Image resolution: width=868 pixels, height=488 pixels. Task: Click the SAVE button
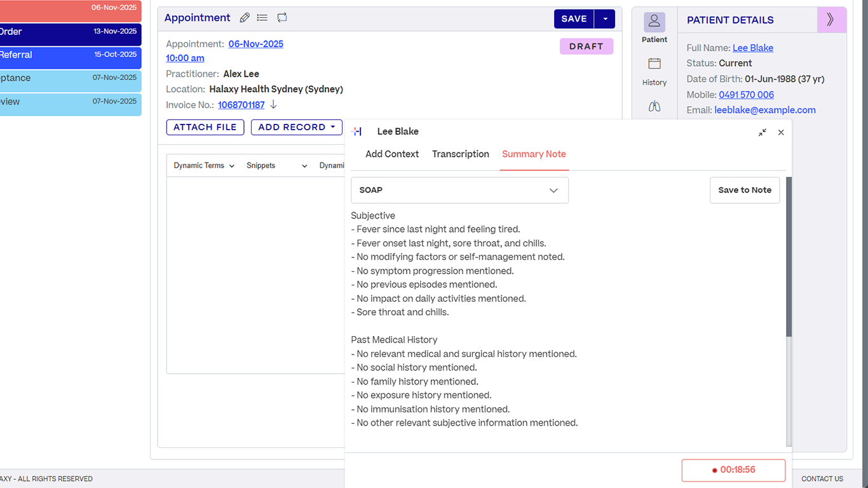click(x=574, y=19)
